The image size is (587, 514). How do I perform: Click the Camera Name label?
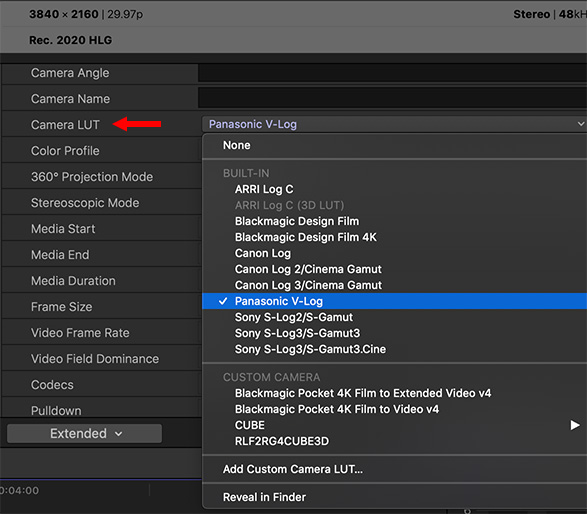point(70,99)
